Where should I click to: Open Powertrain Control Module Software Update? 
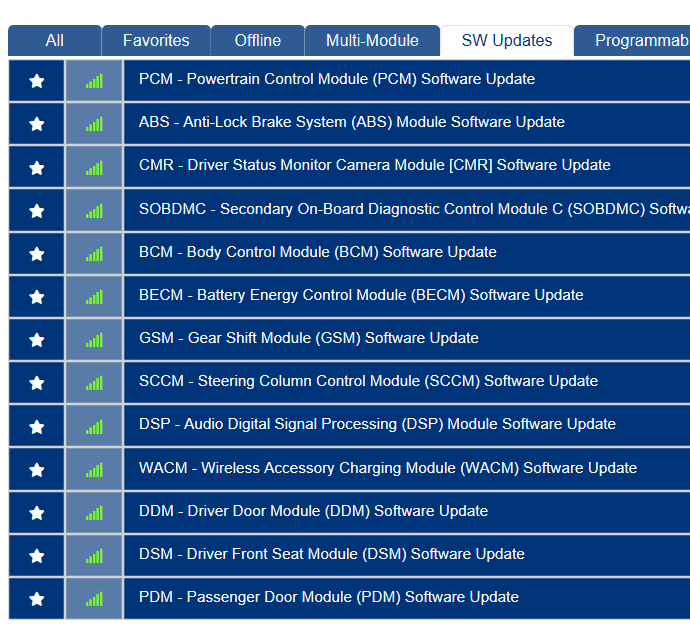click(x=337, y=79)
